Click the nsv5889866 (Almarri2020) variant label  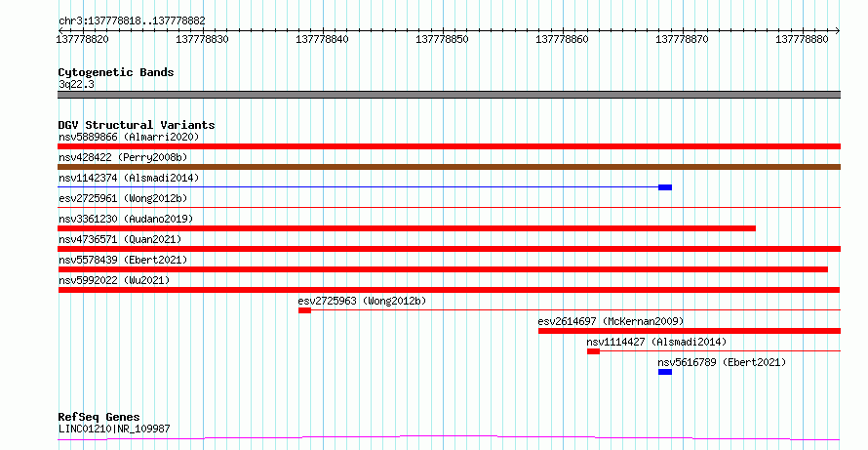[129, 137]
